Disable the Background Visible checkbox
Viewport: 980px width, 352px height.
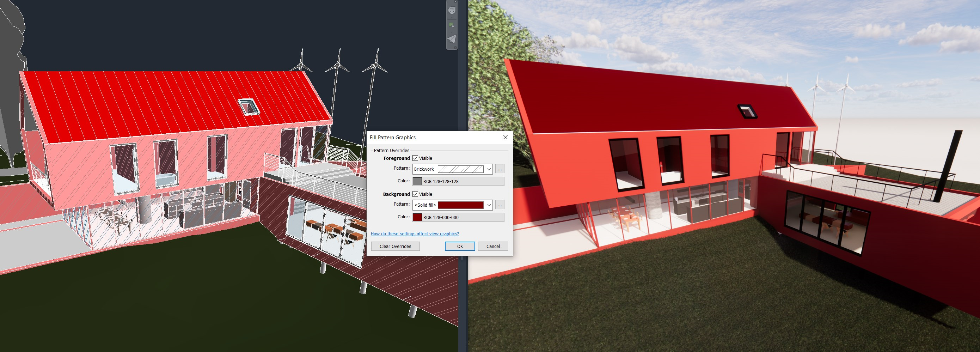pos(415,194)
